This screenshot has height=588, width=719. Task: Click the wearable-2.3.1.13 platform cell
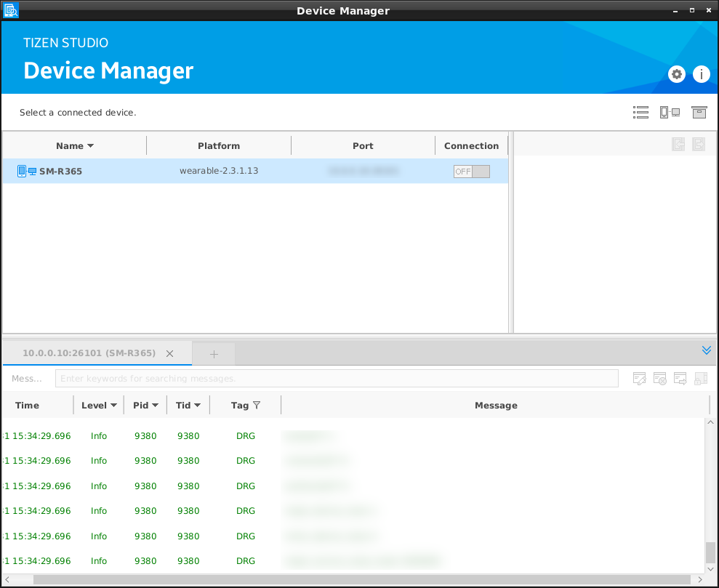click(219, 171)
